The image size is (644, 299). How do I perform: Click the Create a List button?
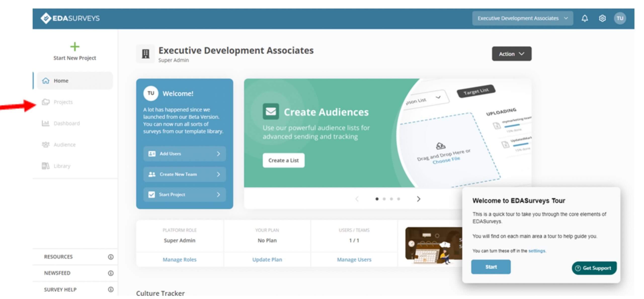pos(284,160)
